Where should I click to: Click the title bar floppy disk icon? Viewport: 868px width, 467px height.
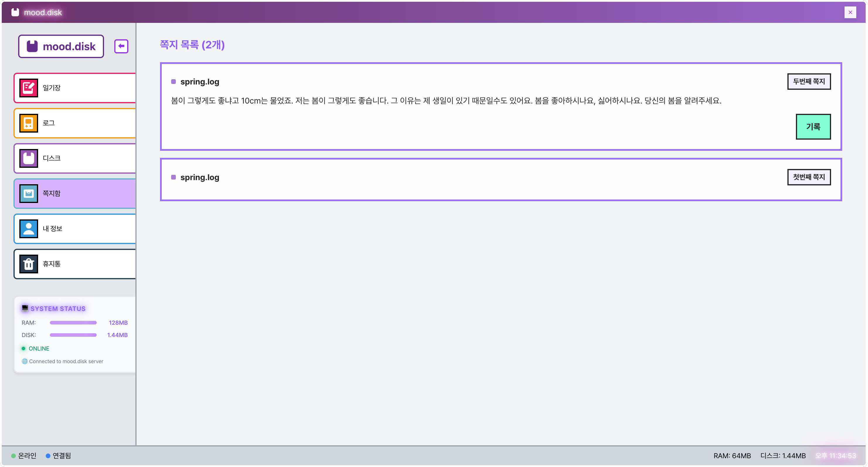[x=15, y=13]
